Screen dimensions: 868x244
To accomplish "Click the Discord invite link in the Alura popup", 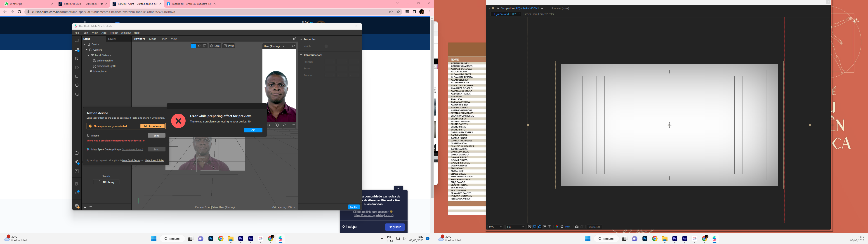I will (x=373, y=215).
